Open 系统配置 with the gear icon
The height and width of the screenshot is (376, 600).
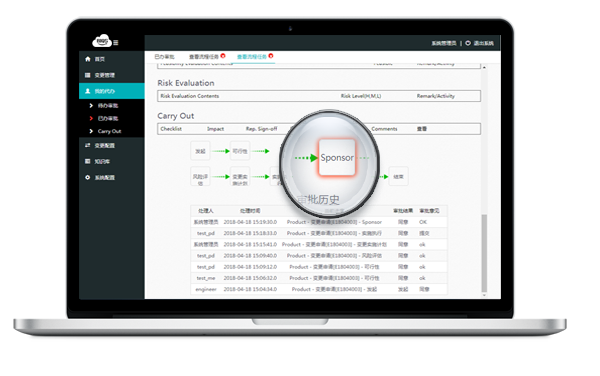pos(99,177)
